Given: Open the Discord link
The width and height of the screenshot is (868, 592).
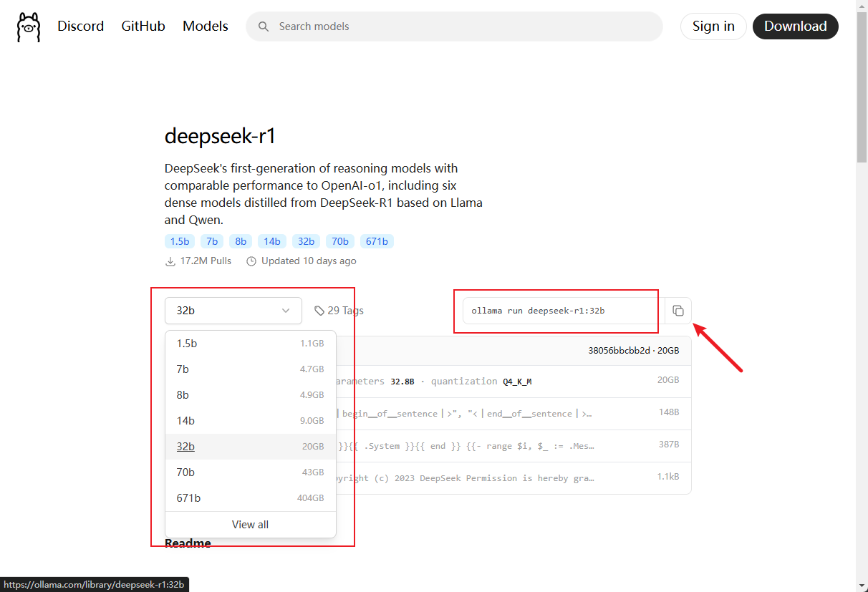Looking at the screenshot, I should coord(80,26).
